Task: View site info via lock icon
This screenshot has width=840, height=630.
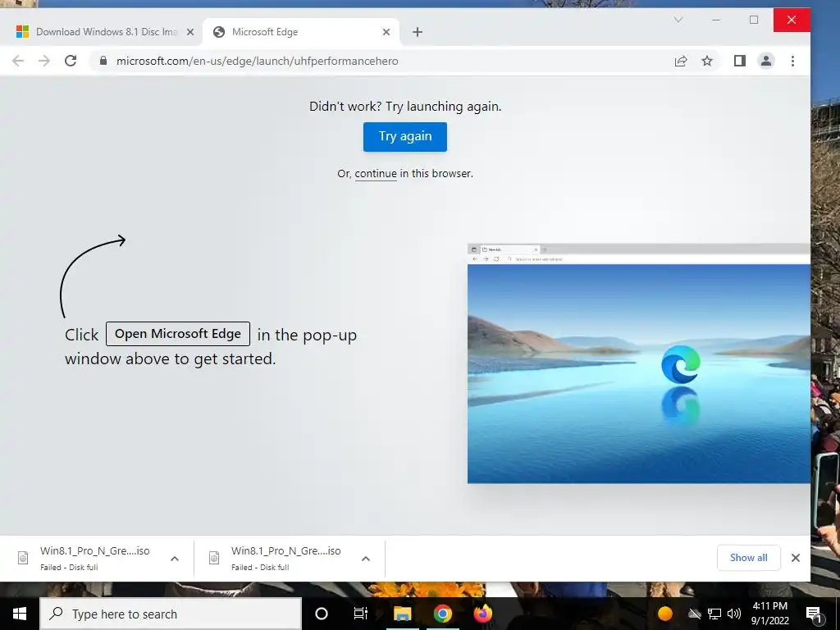Action: point(103,61)
